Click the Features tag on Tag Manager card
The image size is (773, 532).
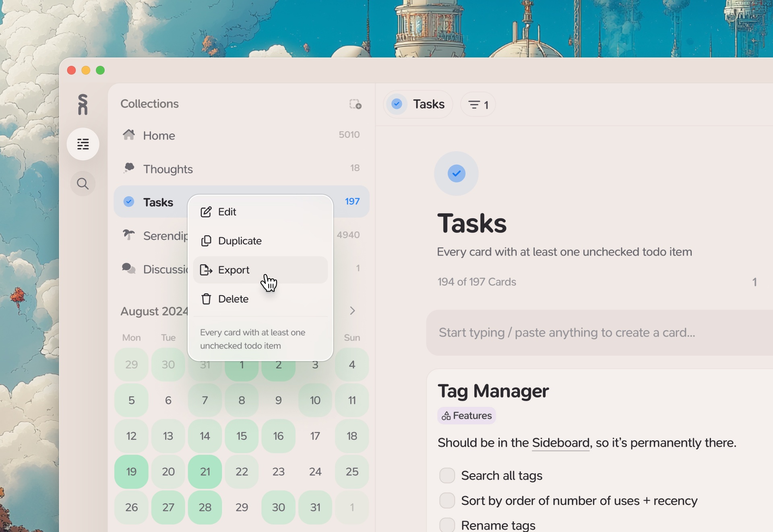pos(467,416)
